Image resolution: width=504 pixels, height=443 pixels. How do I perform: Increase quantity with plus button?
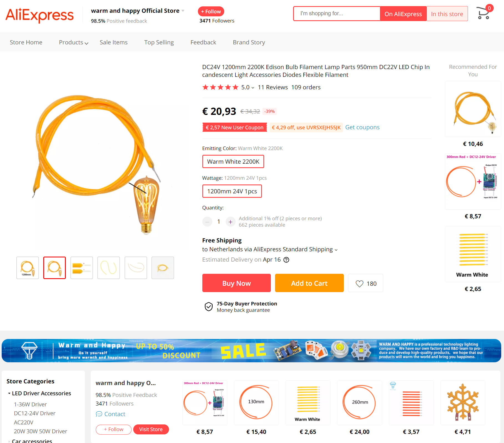(230, 222)
